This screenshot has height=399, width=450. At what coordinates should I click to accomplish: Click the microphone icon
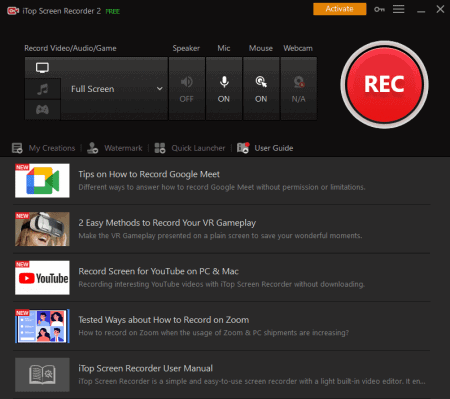(224, 82)
